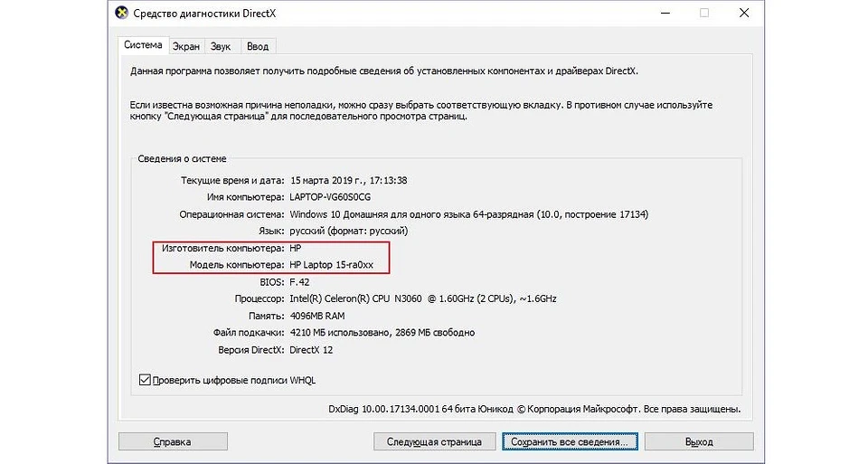Click the DirectX icon in the title bar
Image resolution: width=868 pixels, height=464 pixels.
point(120,14)
